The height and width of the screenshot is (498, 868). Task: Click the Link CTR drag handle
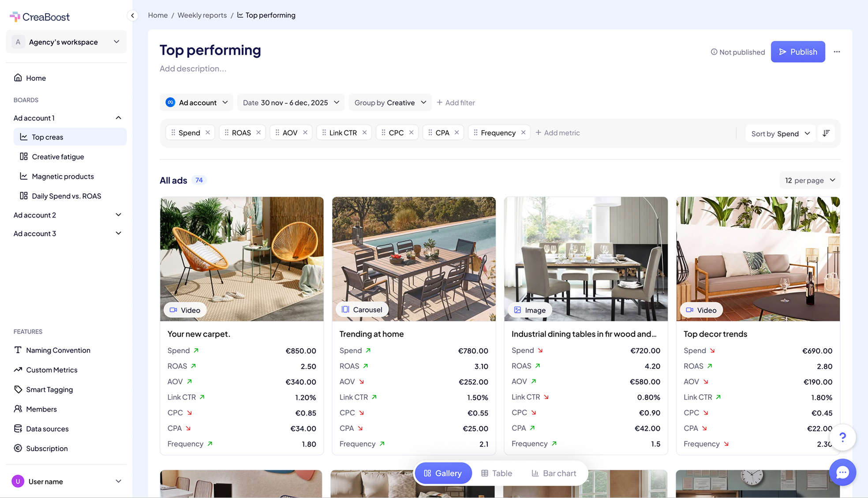(324, 132)
